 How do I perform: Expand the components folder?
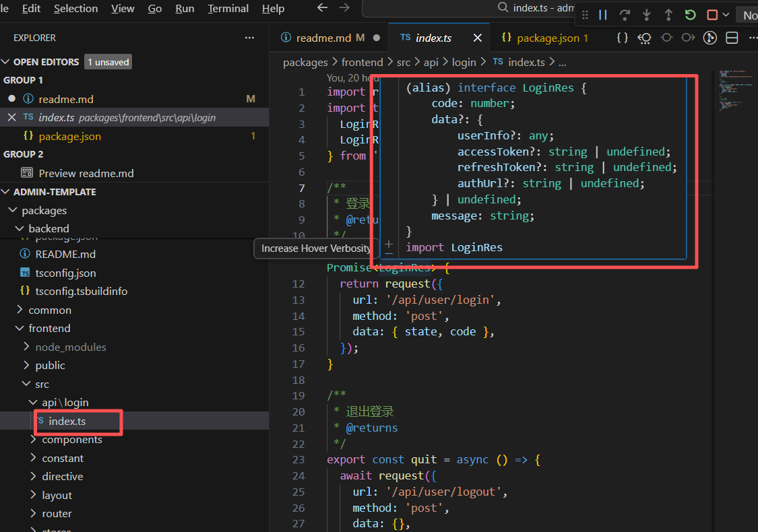point(34,439)
